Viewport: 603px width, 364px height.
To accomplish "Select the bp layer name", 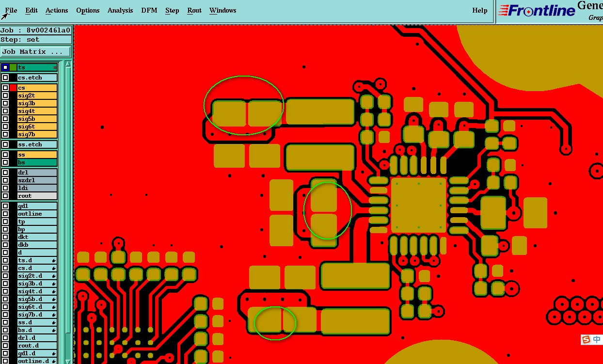I will [37, 229].
